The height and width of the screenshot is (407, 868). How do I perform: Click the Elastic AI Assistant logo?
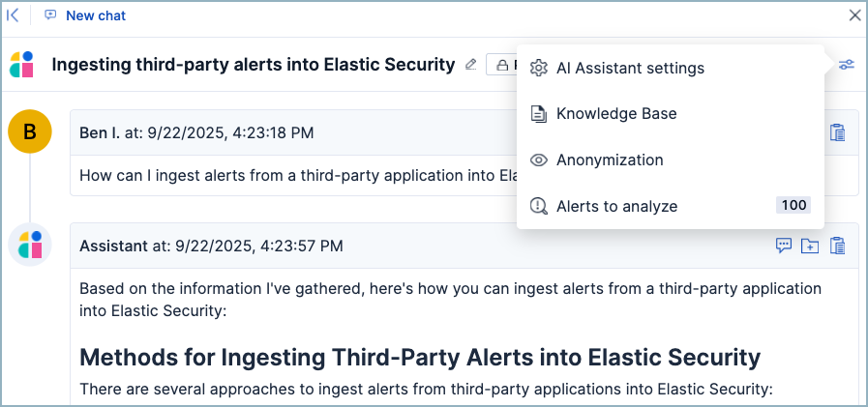[22, 65]
